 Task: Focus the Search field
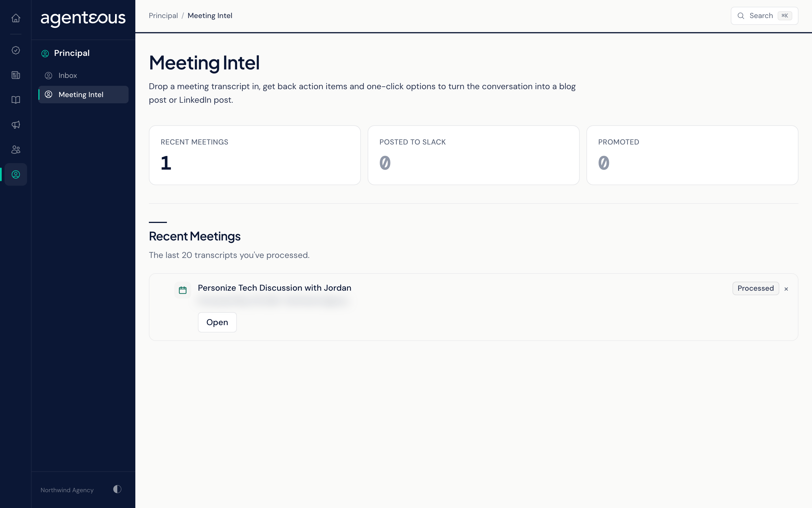tap(764, 16)
